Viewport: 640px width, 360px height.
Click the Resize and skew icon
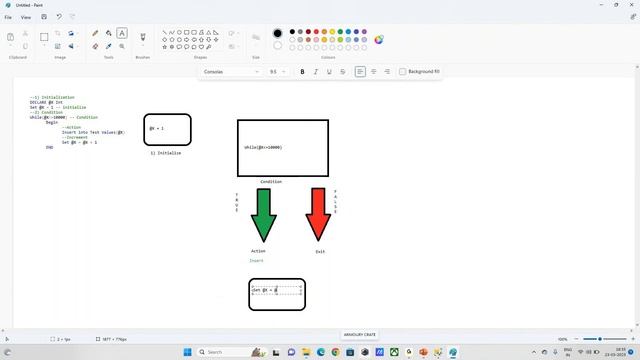coord(58,47)
